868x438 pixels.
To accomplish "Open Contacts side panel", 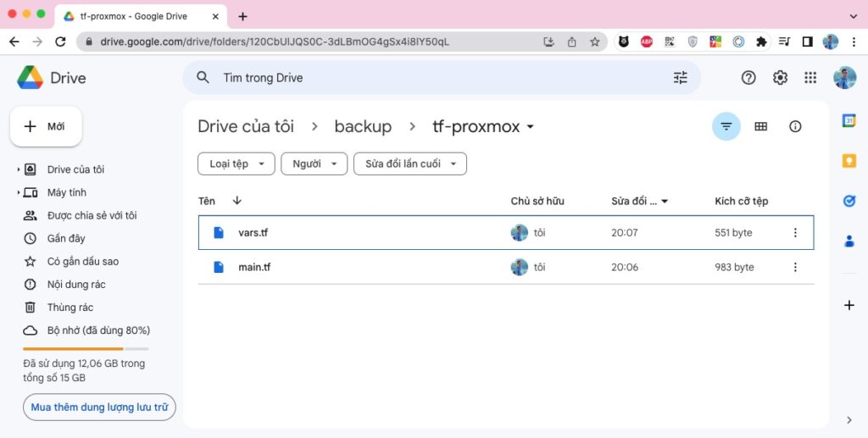I will (x=849, y=241).
